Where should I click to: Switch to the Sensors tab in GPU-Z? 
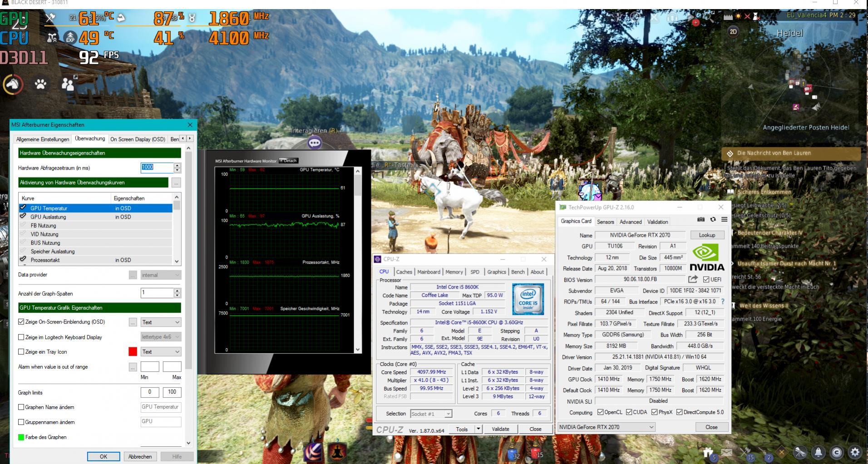[605, 222]
